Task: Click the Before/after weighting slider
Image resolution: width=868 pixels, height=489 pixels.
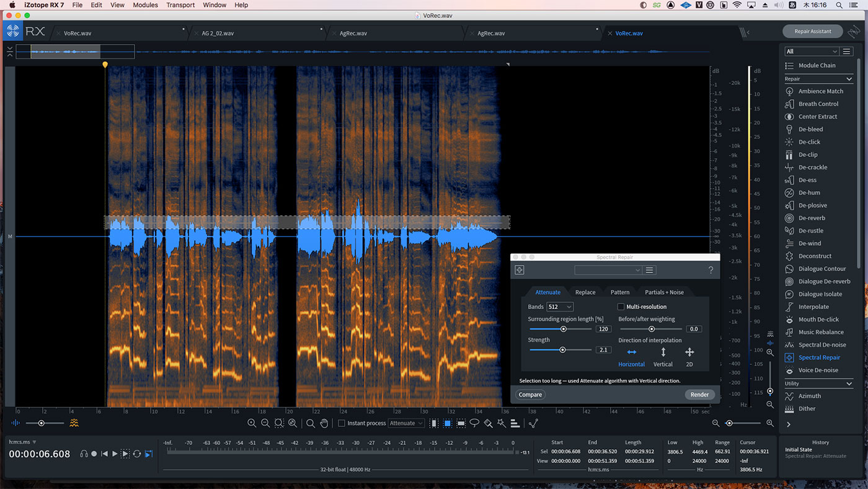Action: click(x=651, y=329)
